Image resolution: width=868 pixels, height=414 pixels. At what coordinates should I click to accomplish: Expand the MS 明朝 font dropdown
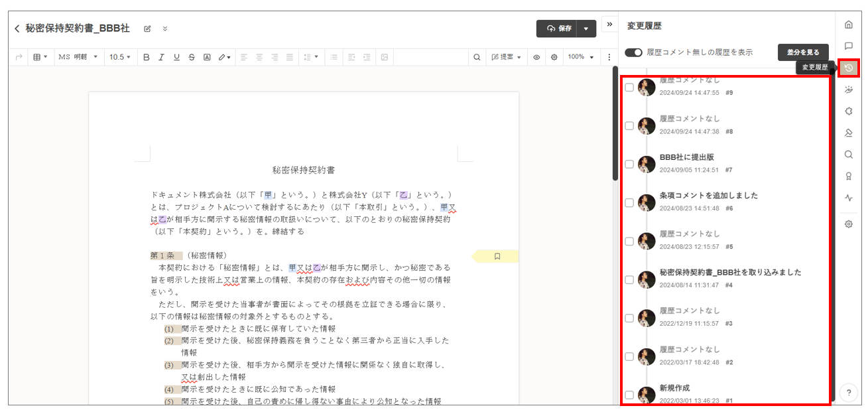(x=78, y=58)
